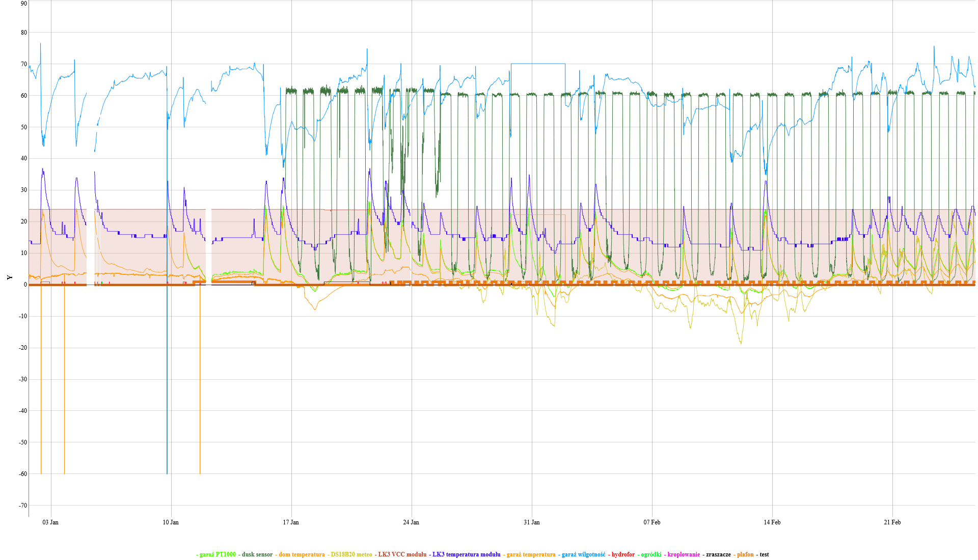Click LK3 temperatura modułu legend entry
Screen dimensions: 978x560
466,554
